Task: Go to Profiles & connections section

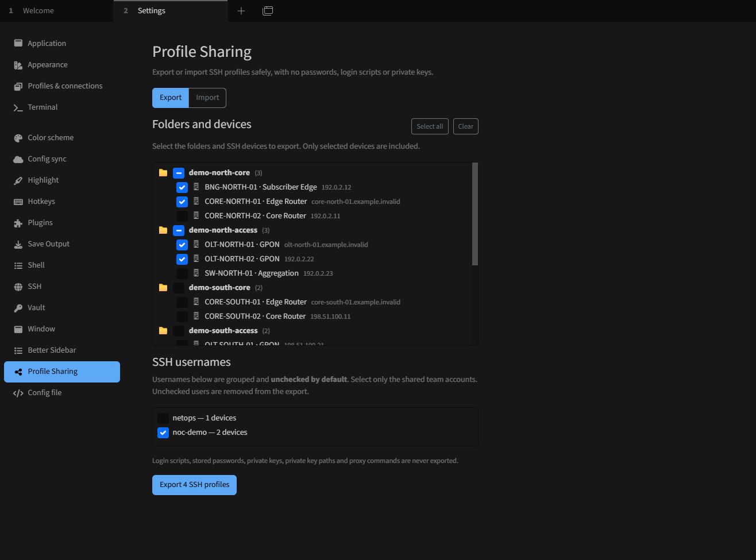Action: [62, 86]
